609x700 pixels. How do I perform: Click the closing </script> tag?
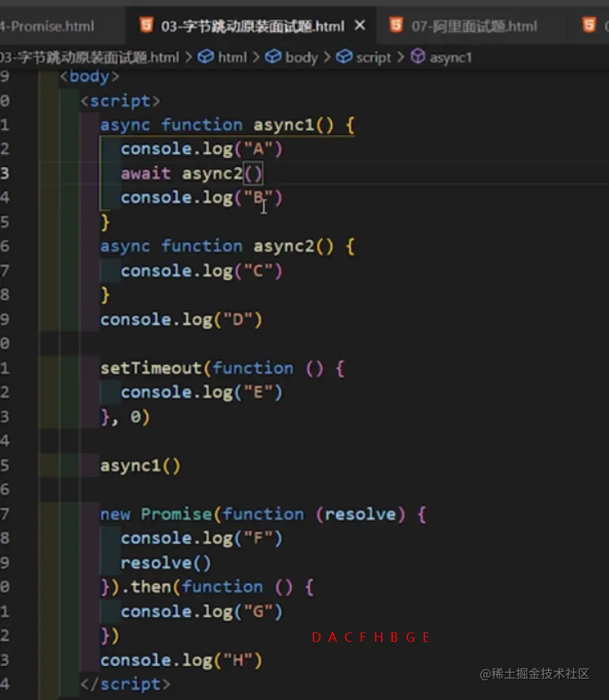click(125, 684)
